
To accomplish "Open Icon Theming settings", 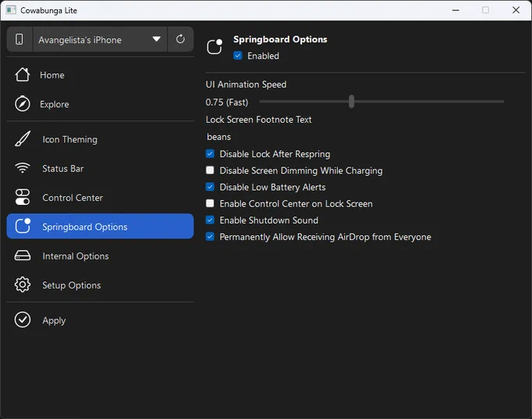I will point(100,139).
